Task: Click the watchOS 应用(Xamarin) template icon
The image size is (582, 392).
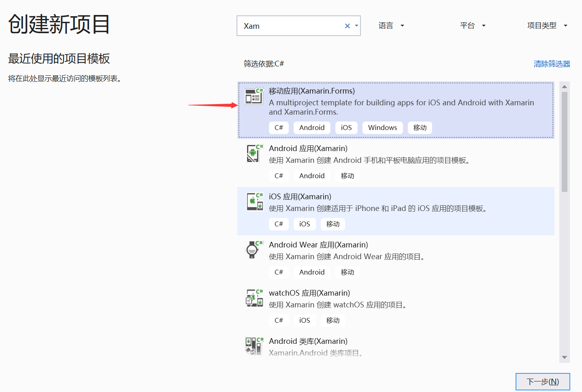Action: [254, 298]
